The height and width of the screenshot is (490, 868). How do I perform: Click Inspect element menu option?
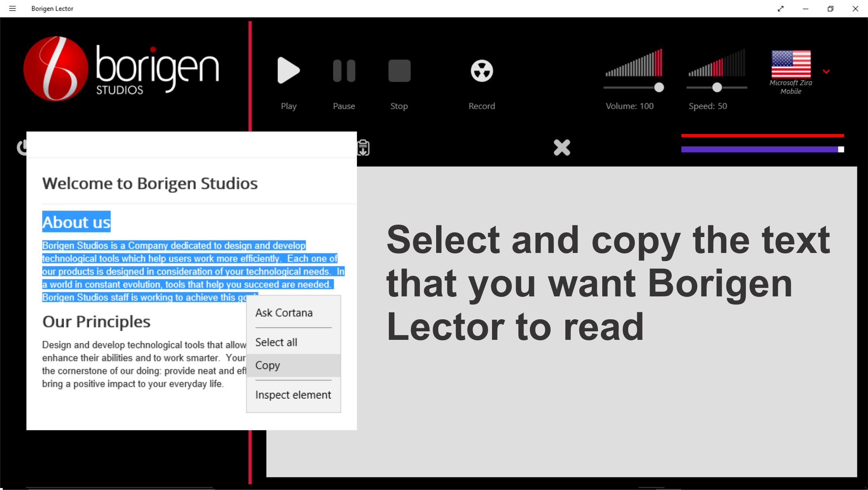tap(293, 395)
